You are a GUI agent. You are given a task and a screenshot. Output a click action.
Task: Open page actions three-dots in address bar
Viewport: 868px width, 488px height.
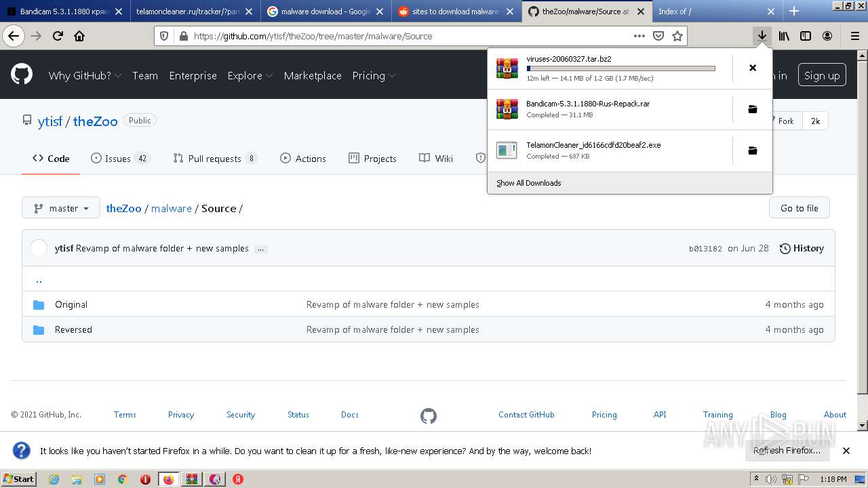click(639, 36)
